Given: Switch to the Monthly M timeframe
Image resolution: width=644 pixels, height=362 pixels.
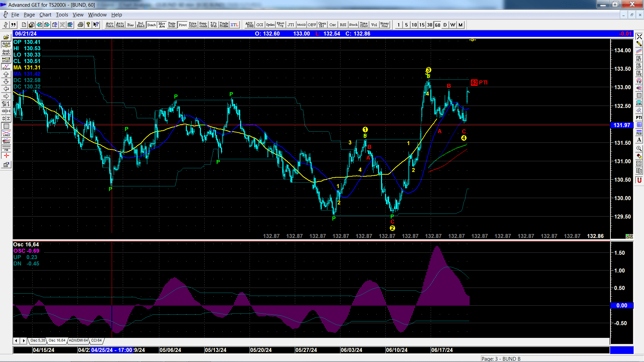Looking at the screenshot, I should click(x=461, y=25).
